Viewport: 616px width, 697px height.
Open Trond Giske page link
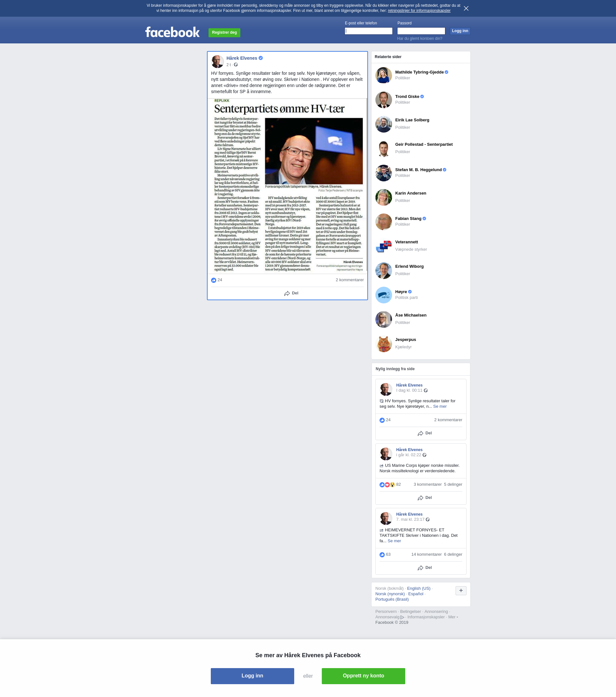(407, 97)
